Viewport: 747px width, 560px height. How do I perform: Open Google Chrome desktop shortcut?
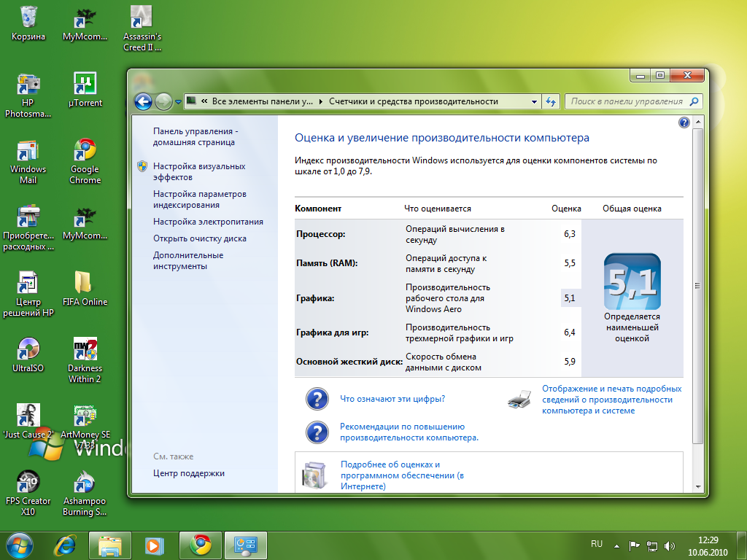tap(85, 161)
